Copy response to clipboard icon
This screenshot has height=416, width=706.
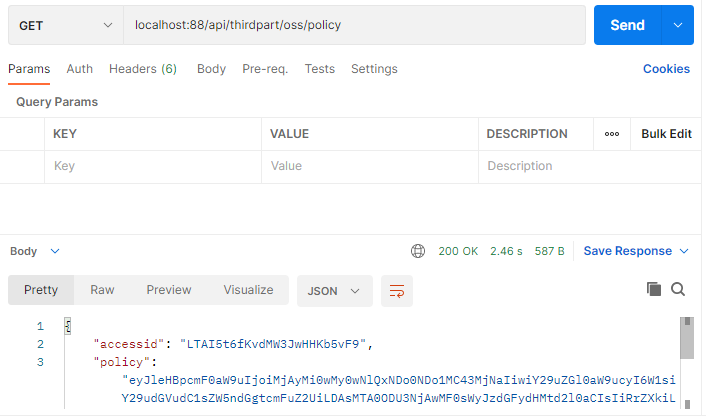tap(654, 289)
